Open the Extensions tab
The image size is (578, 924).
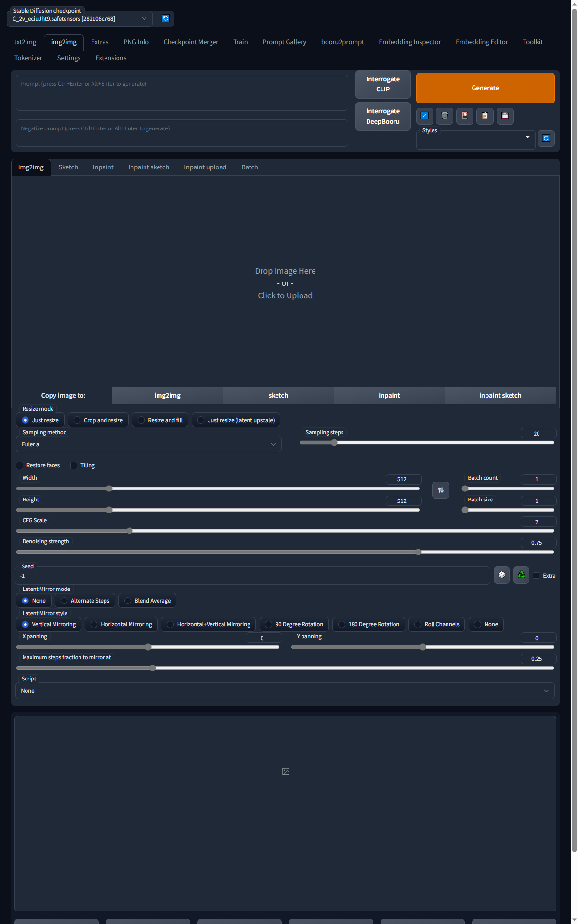[111, 58]
